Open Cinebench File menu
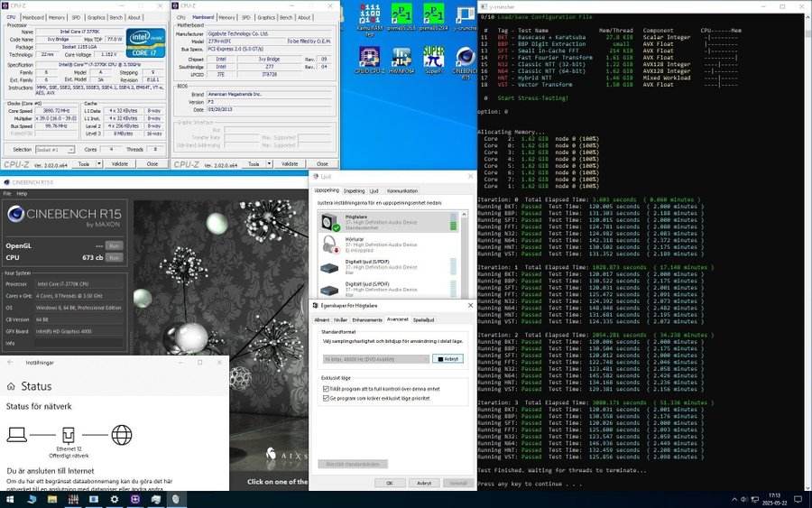 6,193
